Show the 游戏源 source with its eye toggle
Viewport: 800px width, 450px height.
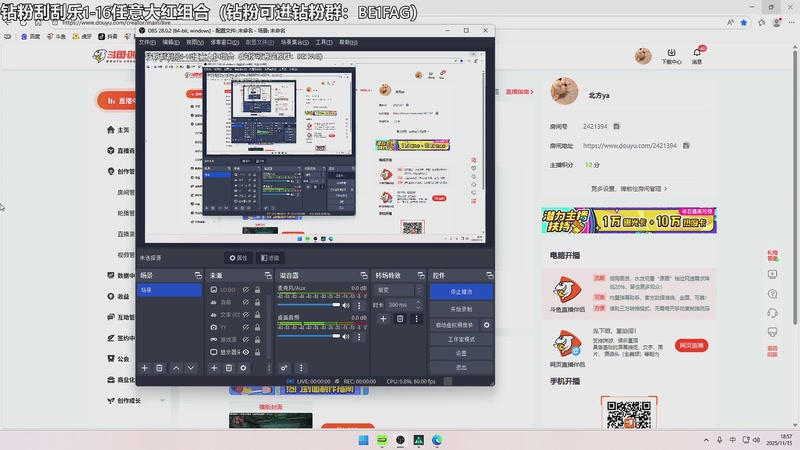click(245, 339)
